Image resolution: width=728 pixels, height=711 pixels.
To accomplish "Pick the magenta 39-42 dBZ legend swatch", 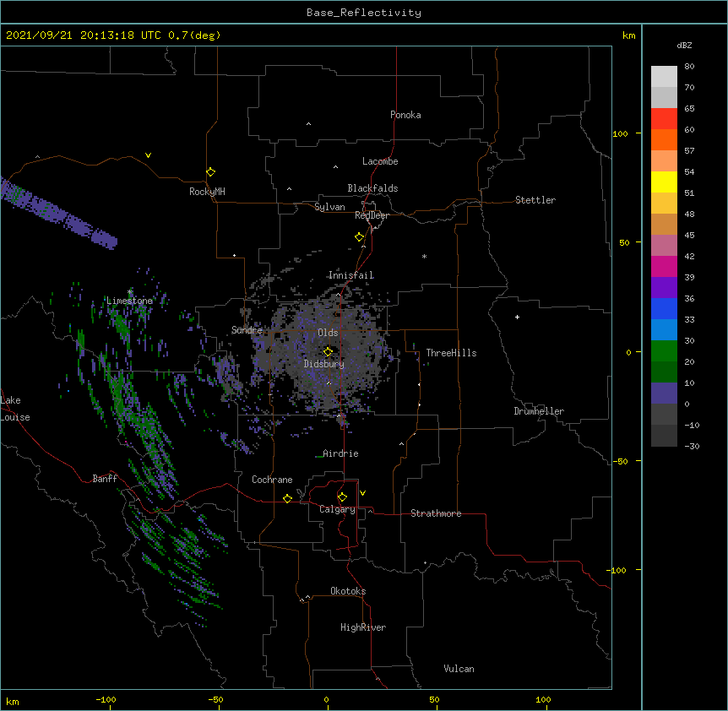I will (x=664, y=266).
